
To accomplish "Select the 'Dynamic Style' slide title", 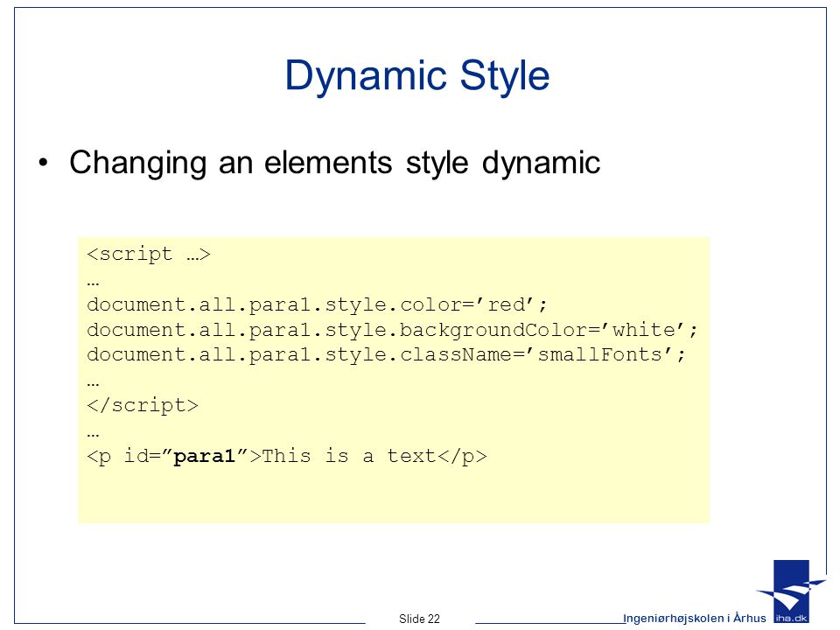I will coord(417,76).
